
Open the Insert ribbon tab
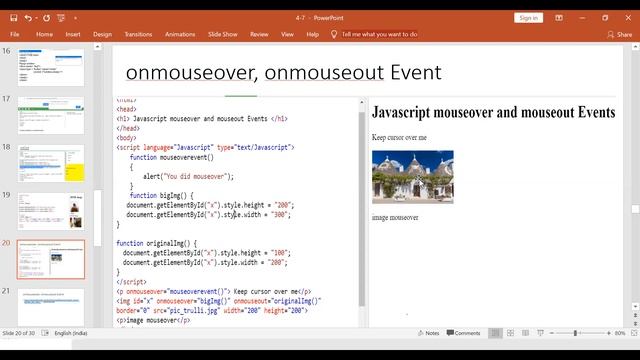(73, 34)
